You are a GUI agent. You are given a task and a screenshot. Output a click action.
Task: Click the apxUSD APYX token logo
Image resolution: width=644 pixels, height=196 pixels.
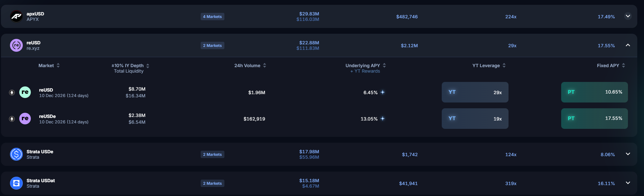point(16,16)
